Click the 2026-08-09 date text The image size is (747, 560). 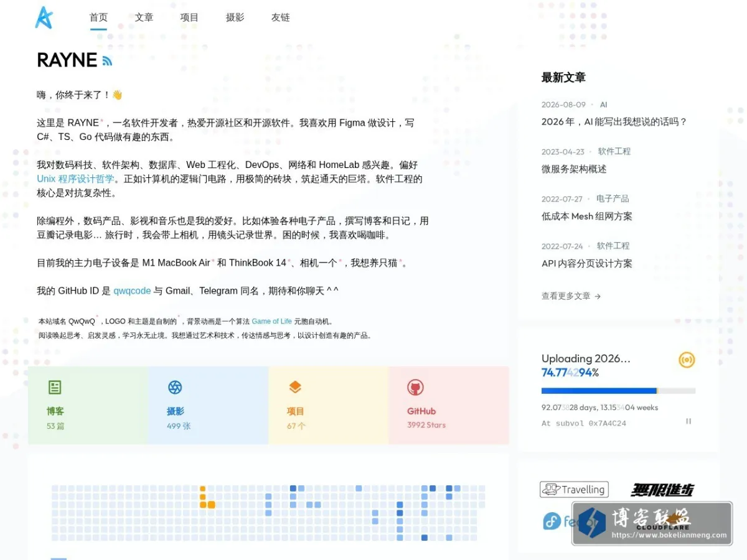pos(563,105)
